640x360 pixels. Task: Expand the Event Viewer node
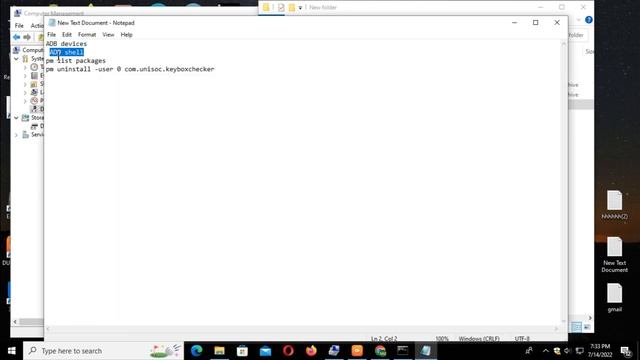(x=25, y=76)
